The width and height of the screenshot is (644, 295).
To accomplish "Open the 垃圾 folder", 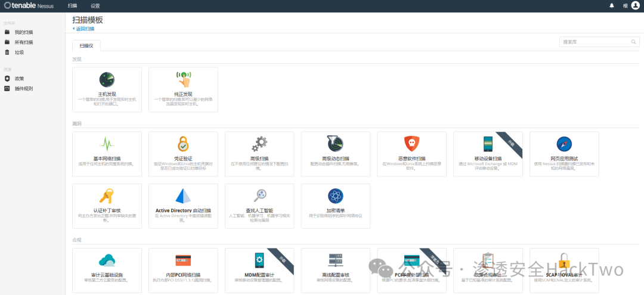I will pyautogui.click(x=19, y=52).
